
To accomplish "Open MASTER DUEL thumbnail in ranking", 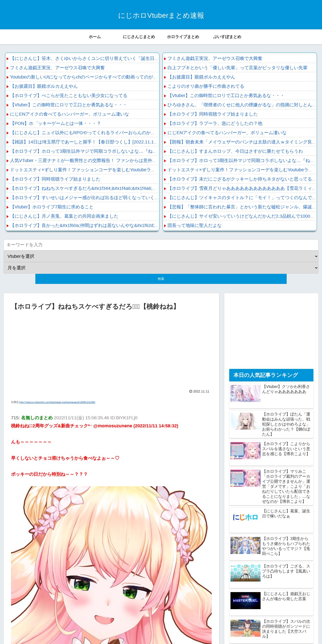I will 246,601.
